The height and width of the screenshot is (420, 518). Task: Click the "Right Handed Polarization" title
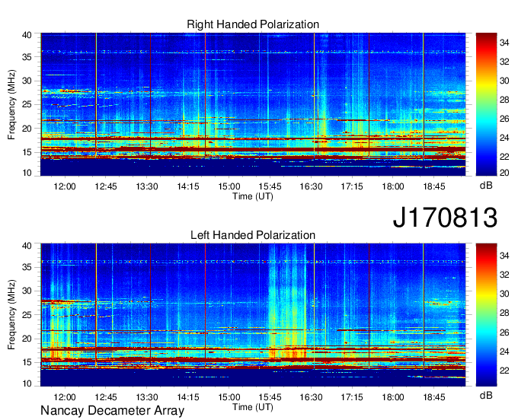253,24
